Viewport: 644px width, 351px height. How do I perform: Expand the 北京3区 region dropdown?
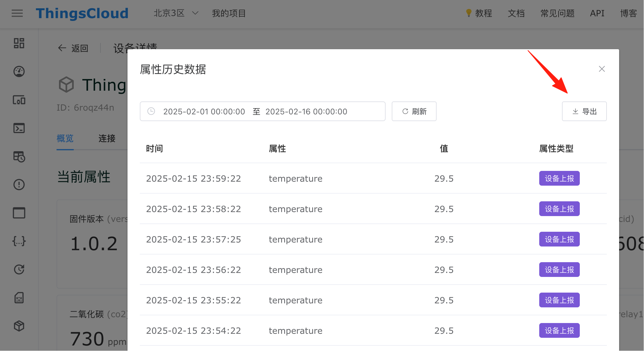[x=176, y=13]
